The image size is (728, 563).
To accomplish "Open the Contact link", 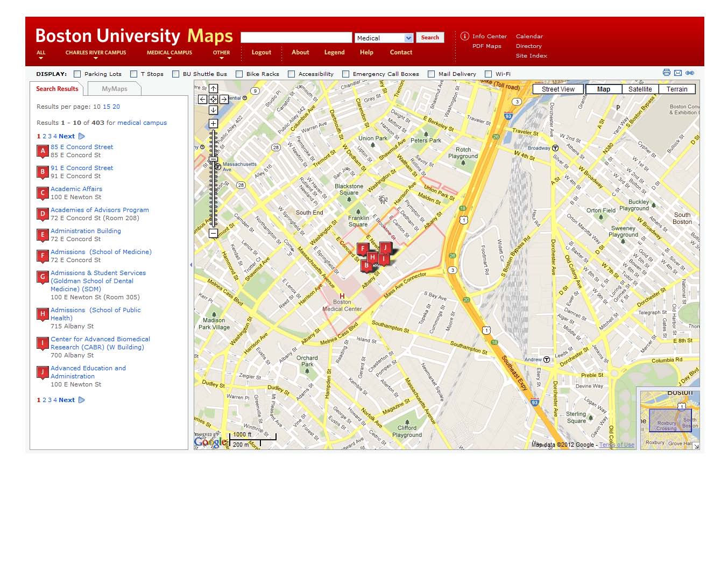I will [x=401, y=52].
